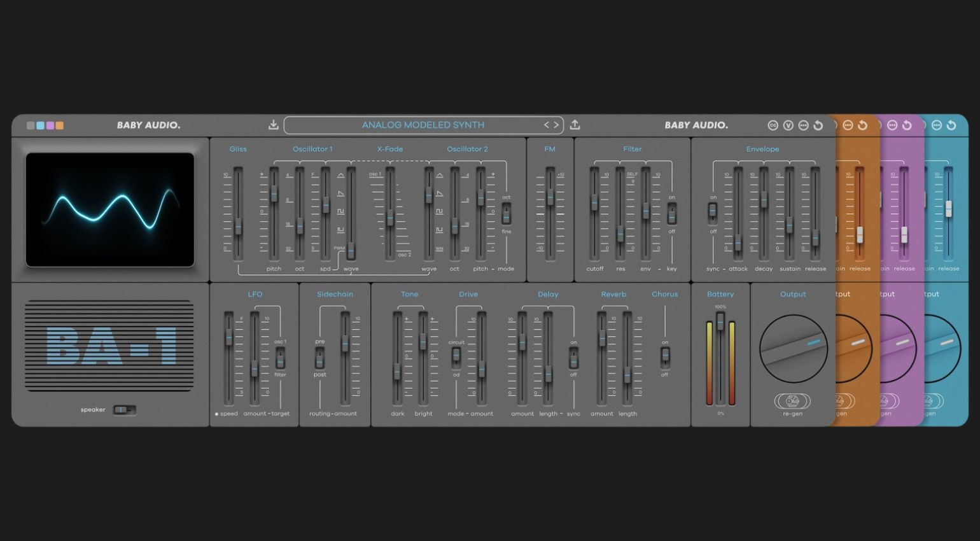Toggle the Envelope sync on/off switch
The height and width of the screenshot is (541, 980).
click(x=713, y=214)
